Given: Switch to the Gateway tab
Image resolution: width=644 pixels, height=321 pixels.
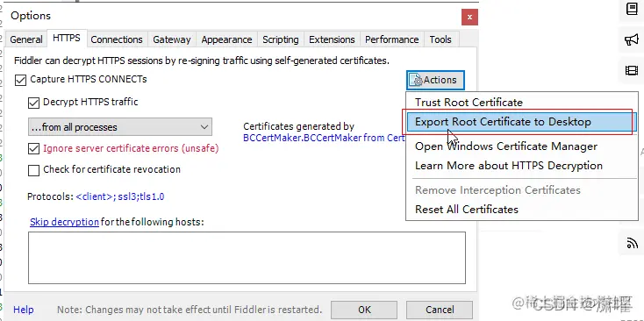Looking at the screenshot, I should click(172, 39).
